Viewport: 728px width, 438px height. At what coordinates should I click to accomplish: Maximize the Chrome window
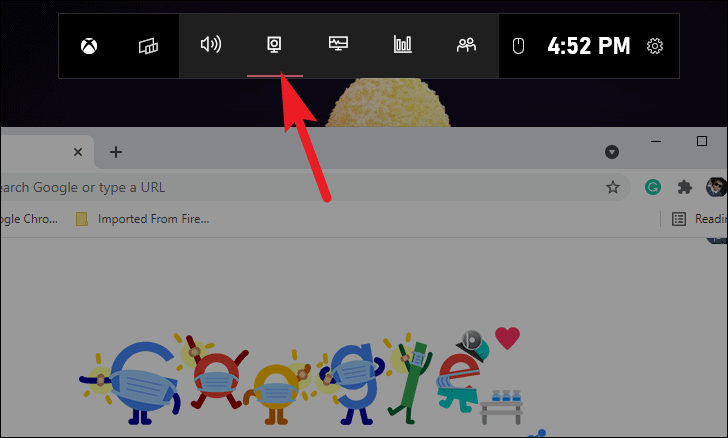click(x=702, y=141)
